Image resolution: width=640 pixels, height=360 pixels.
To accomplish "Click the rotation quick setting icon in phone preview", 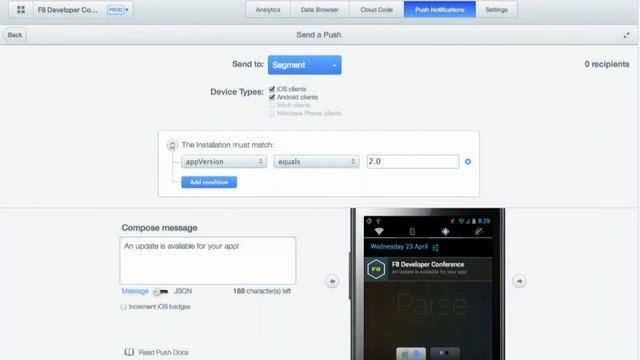I will [412, 231].
